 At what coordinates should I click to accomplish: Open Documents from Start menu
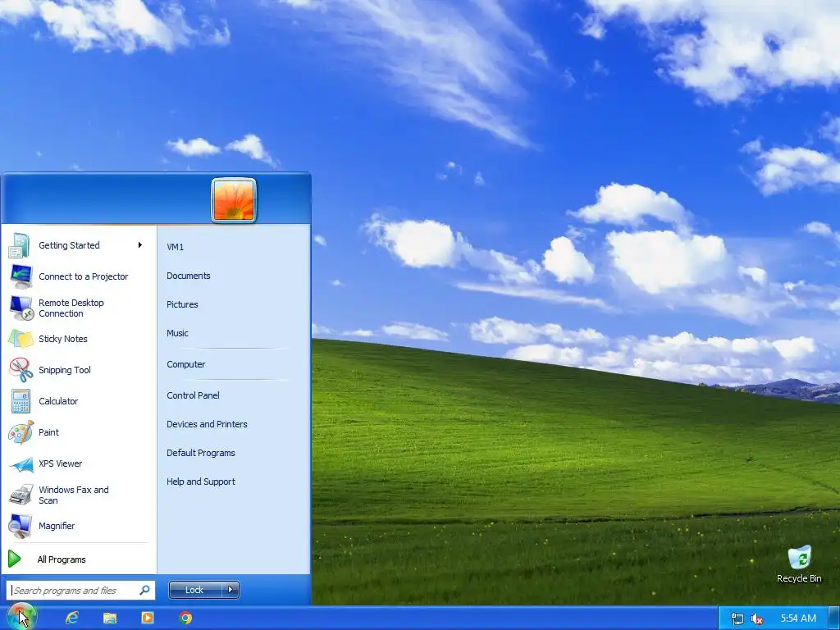[x=189, y=276]
